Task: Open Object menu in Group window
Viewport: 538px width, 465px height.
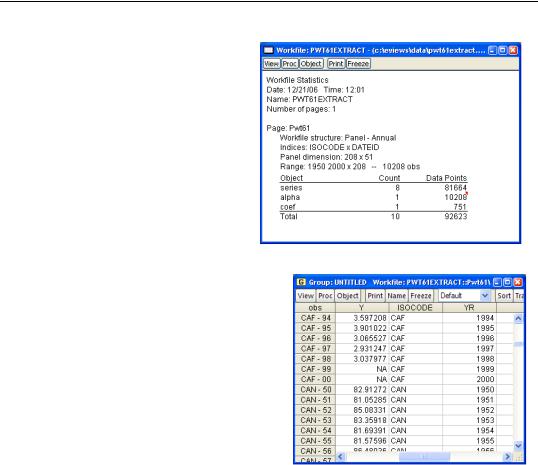Action: 348,296
